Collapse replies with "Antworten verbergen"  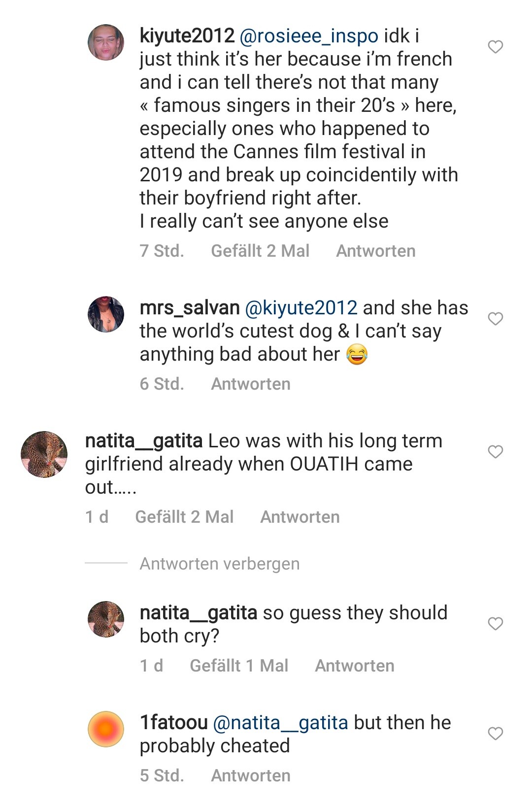219,564
